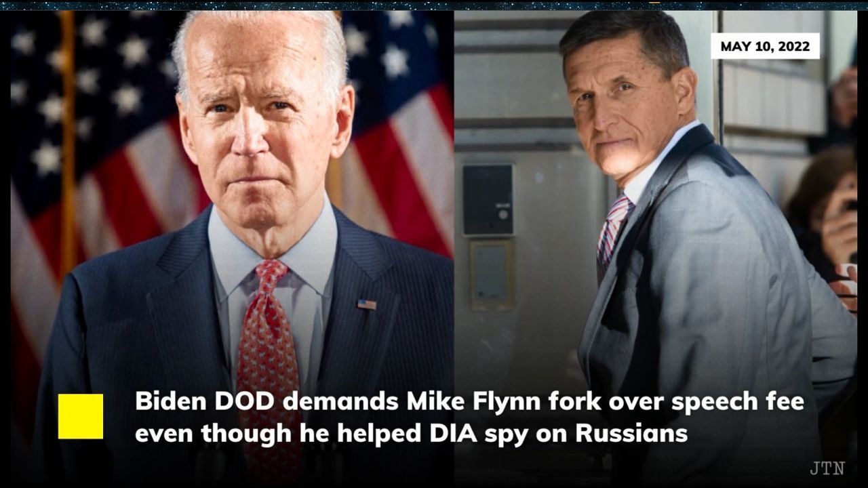Click the tan plate below the wall panel
Image resolution: width=868 pixels, height=488 pixels.
492,275
